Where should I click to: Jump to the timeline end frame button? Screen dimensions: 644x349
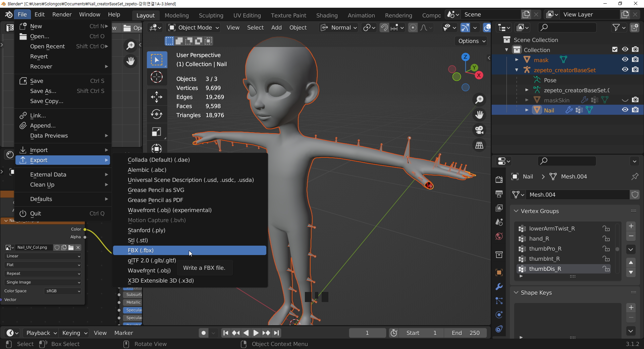point(276,333)
